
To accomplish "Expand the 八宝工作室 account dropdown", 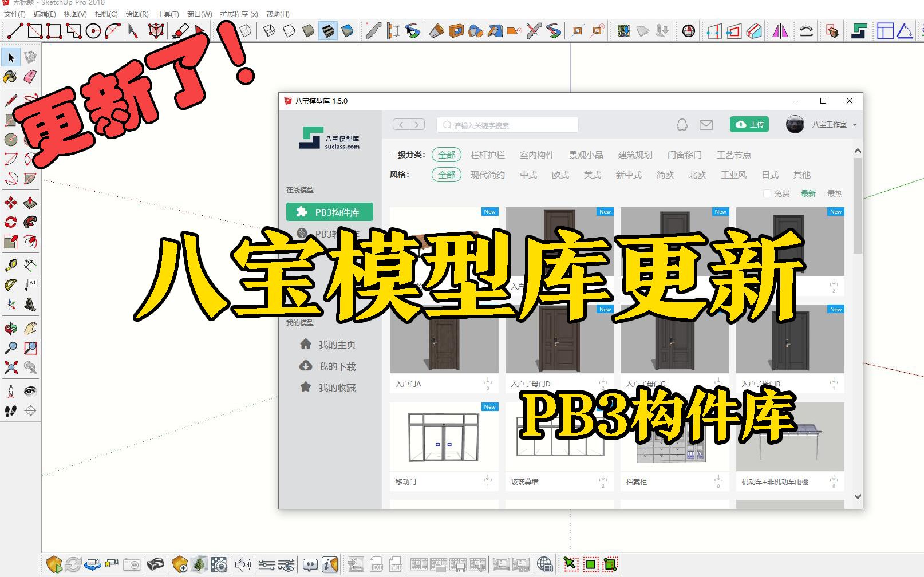I will point(855,125).
